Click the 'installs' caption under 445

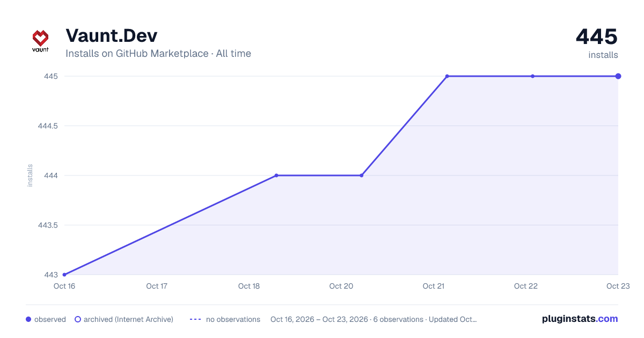603,55
